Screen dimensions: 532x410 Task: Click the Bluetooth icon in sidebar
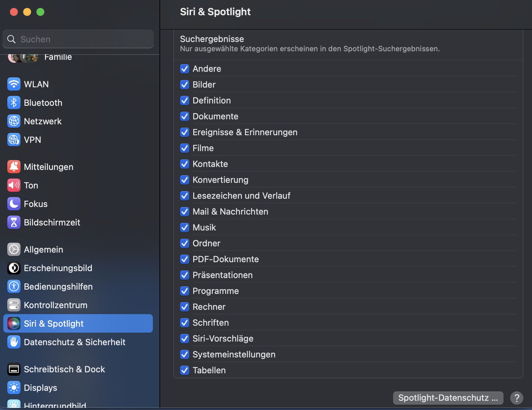(x=14, y=103)
